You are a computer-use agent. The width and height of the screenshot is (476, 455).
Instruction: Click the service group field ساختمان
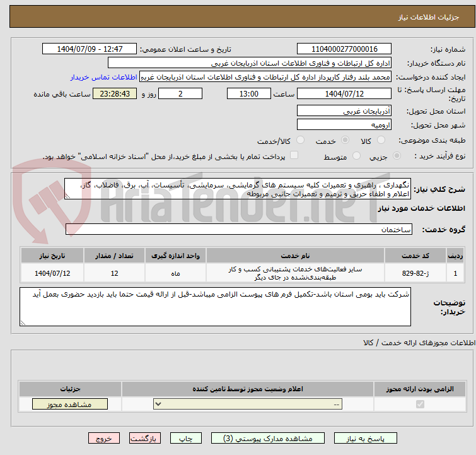[x=238, y=230]
